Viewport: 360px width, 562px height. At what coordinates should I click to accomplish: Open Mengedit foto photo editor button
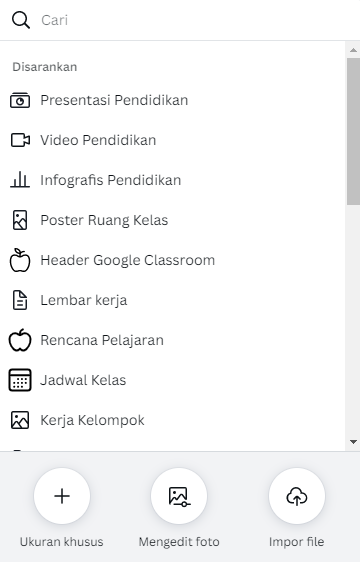click(179, 496)
